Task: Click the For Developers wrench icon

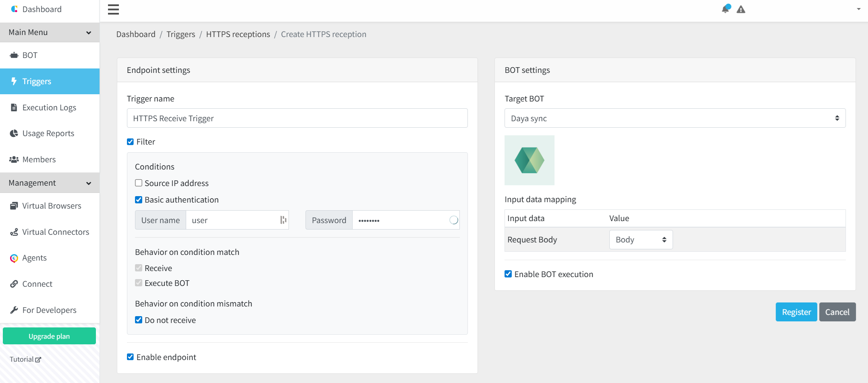Action: pos(14,310)
